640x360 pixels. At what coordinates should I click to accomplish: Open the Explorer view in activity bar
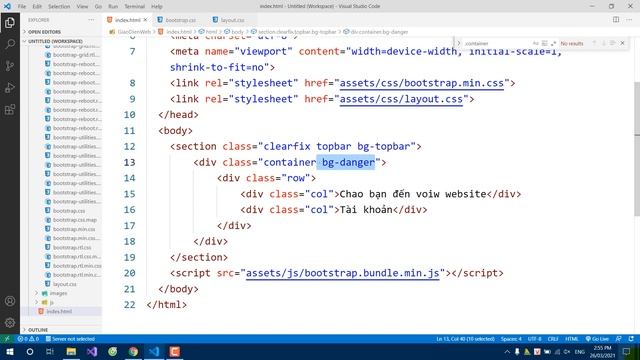click(10, 22)
